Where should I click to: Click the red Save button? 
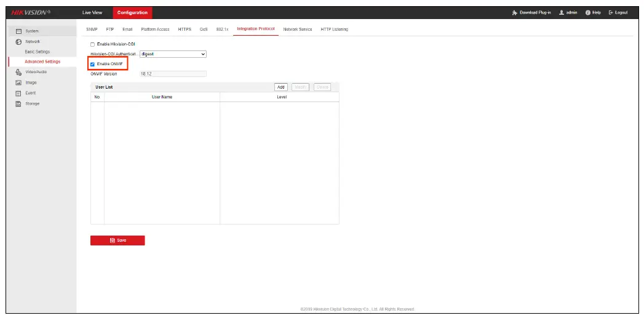point(117,240)
